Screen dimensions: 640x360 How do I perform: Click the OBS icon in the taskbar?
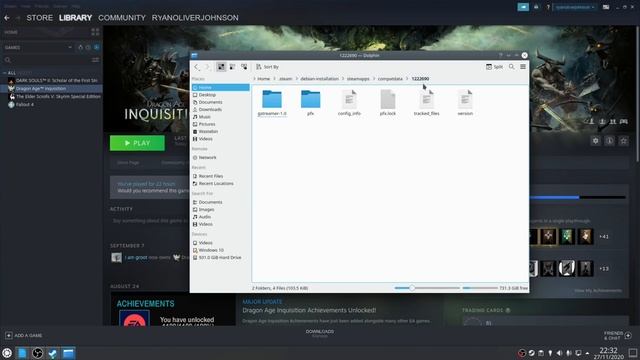38,353
